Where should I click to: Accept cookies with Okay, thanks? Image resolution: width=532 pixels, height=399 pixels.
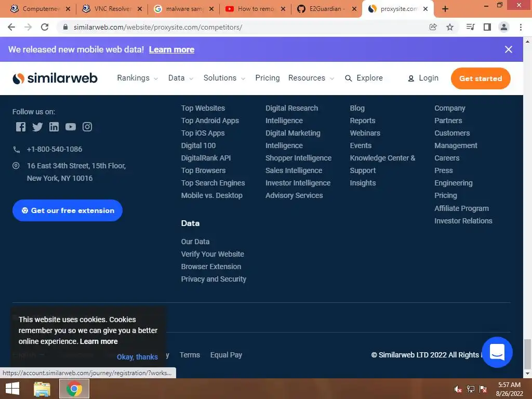pos(137,357)
